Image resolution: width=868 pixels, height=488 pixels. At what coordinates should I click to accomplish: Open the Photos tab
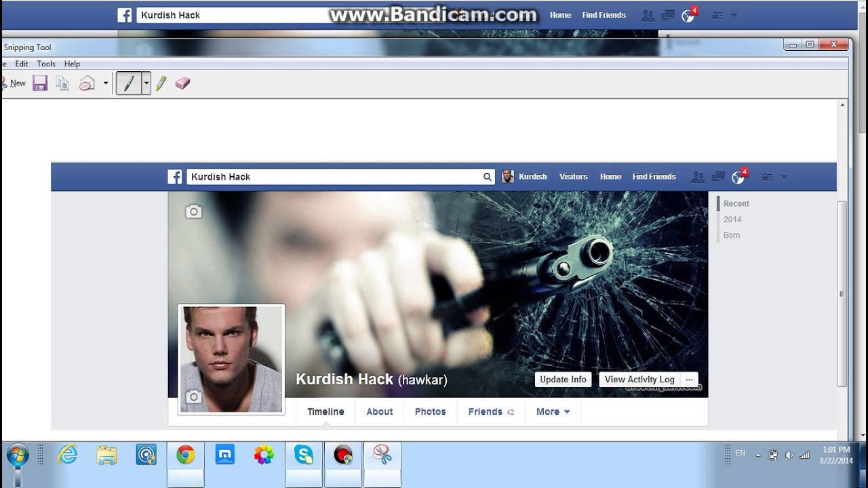pyautogui.click(x=431, y=411)
